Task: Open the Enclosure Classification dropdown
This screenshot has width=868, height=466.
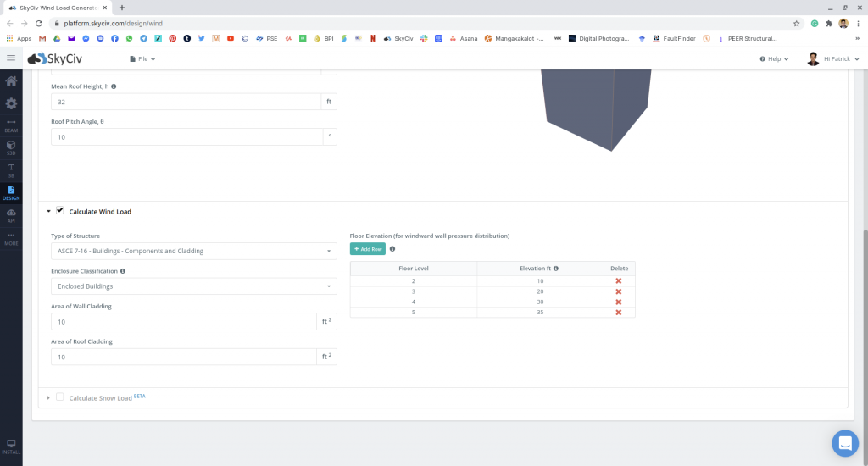Action: [x=194, y=286]
